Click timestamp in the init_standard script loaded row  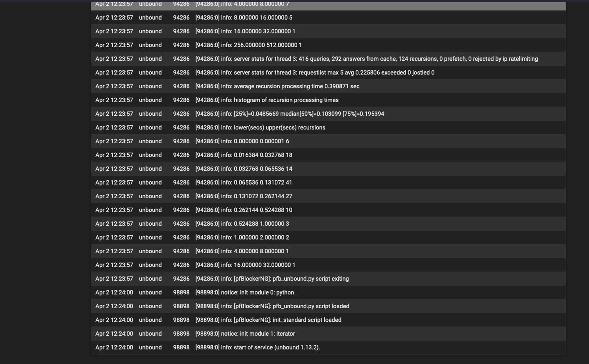114,320
